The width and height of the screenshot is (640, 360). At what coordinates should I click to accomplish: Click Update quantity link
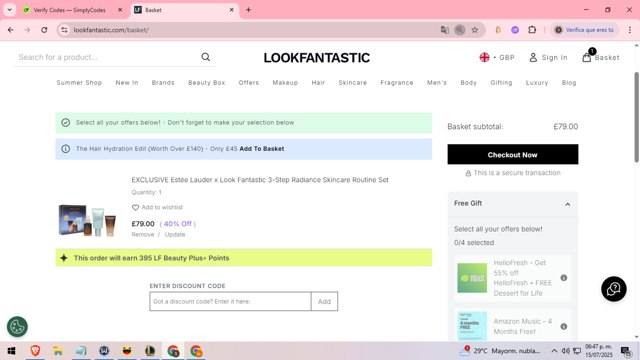tap(175, 234)
